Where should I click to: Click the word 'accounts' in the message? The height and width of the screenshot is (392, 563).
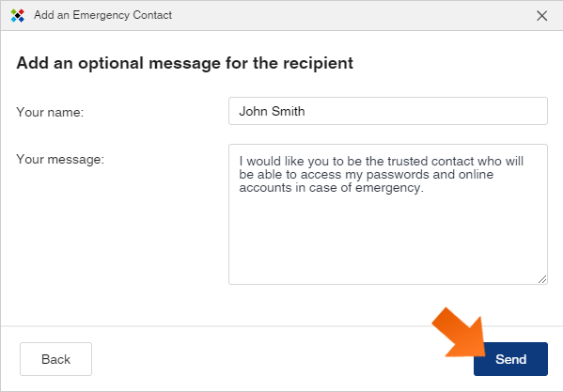pyautogui.click(x=265, y=188)
